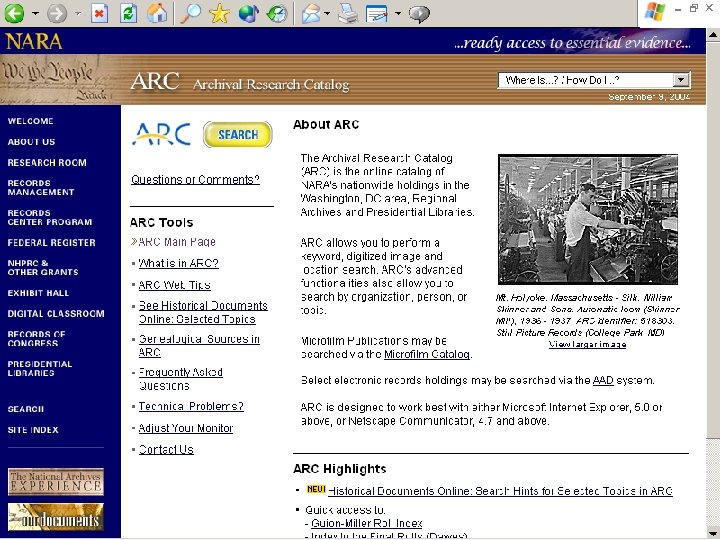Open the ARC Web Tips link
The image size is (720, 540).
(174, 285)
